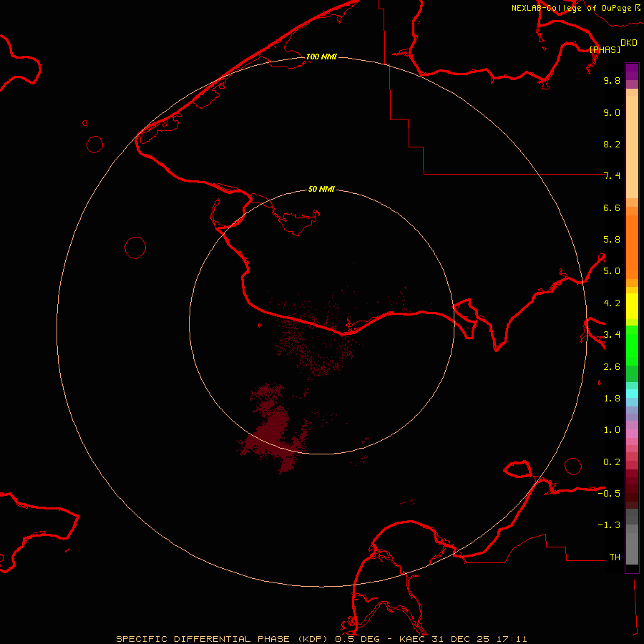644x644 pixels.
Task: Click the 0.2 scale value
Action: (x=612, y=462)
